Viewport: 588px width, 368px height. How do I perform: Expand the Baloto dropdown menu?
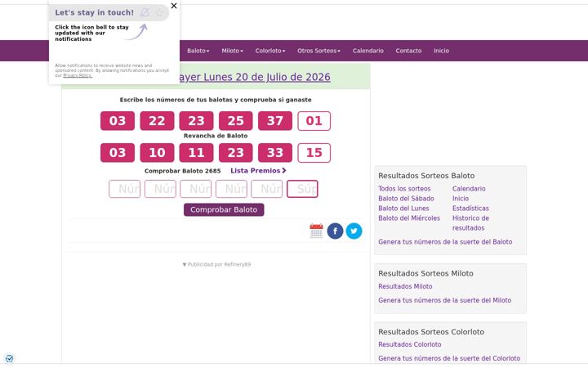(x=198, y=51)
